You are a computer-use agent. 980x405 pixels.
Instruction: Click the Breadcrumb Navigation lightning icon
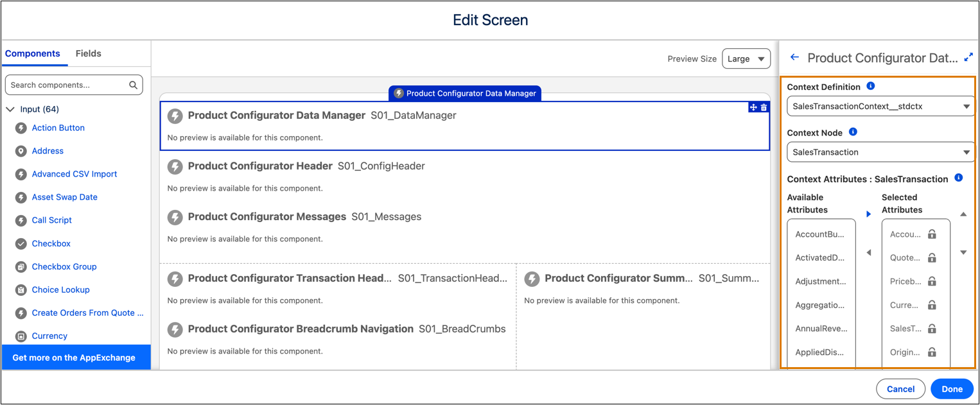[175, 330]
